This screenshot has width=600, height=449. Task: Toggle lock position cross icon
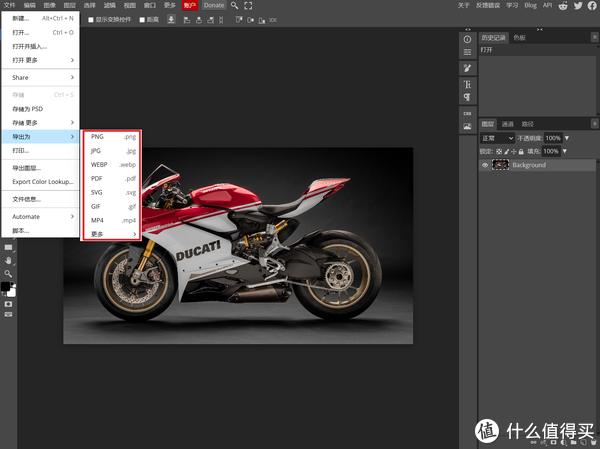(514, 152)
